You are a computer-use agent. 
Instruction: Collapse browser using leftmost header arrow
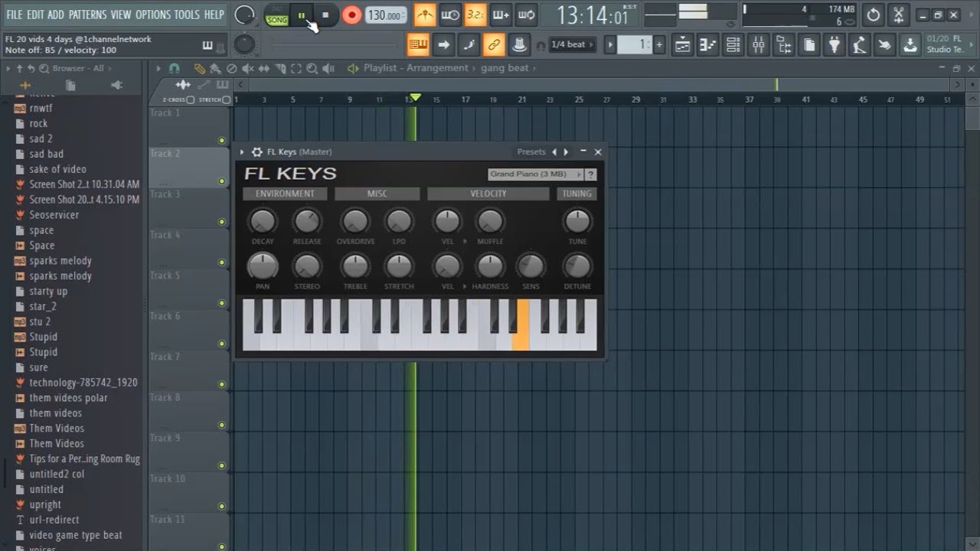tap(8, 68)
